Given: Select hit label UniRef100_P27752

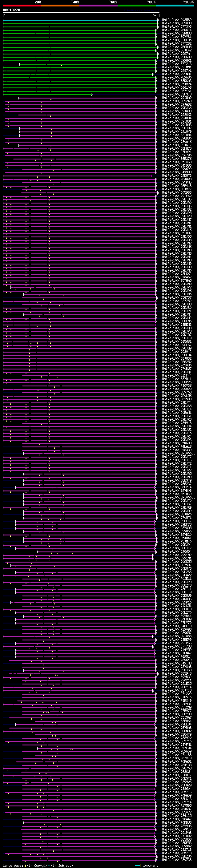Looking at the screenshot, I should click(x=177, y=301).
